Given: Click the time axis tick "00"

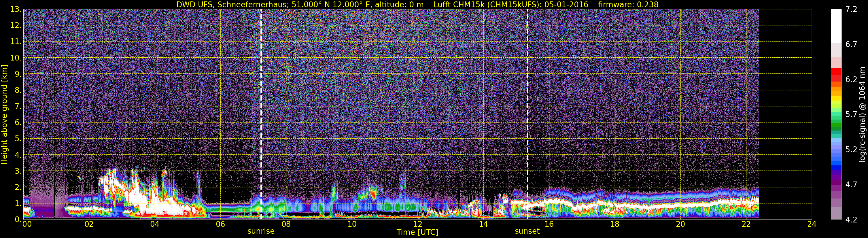Looking at the screenshot, I should [x=27, y=224].
